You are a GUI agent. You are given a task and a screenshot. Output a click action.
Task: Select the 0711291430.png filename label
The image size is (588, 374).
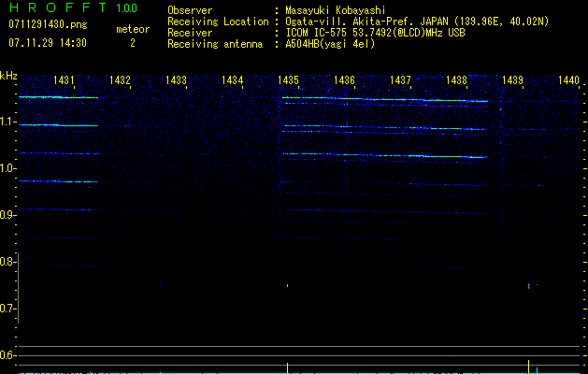48,25
